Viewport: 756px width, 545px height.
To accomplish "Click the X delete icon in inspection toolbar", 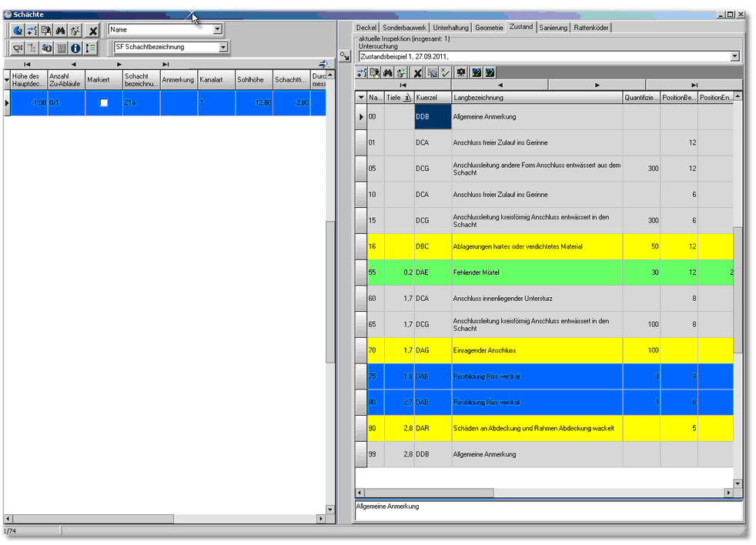I will tap(418, 72).
